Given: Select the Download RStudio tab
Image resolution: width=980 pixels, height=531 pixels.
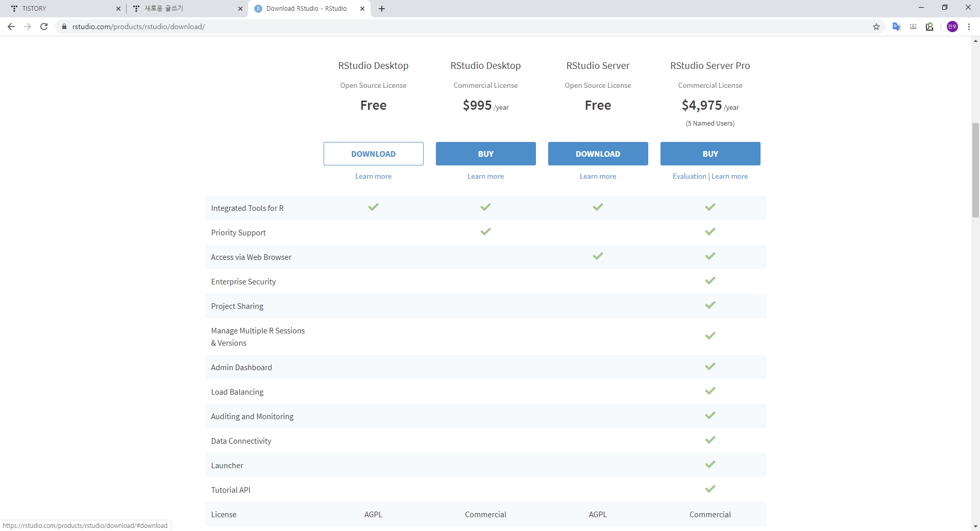Looking at the screenshot, I should pos(309,9).
